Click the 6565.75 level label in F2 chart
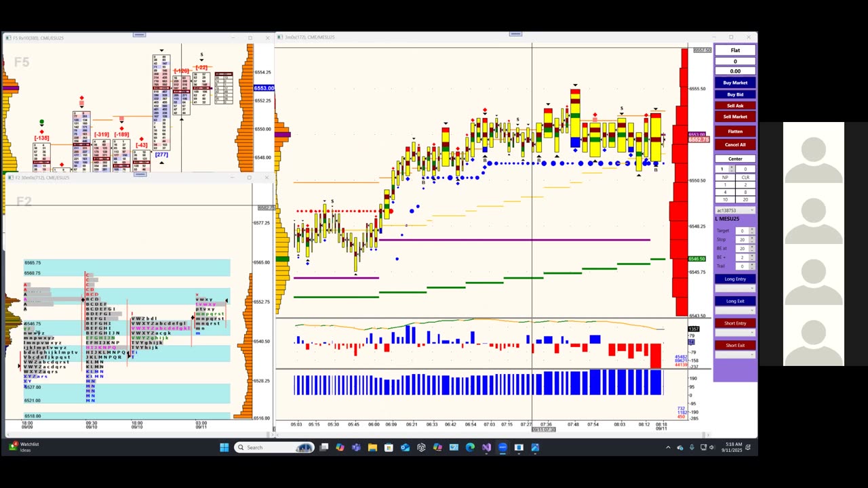868x488 pixels. coord(33,262)
